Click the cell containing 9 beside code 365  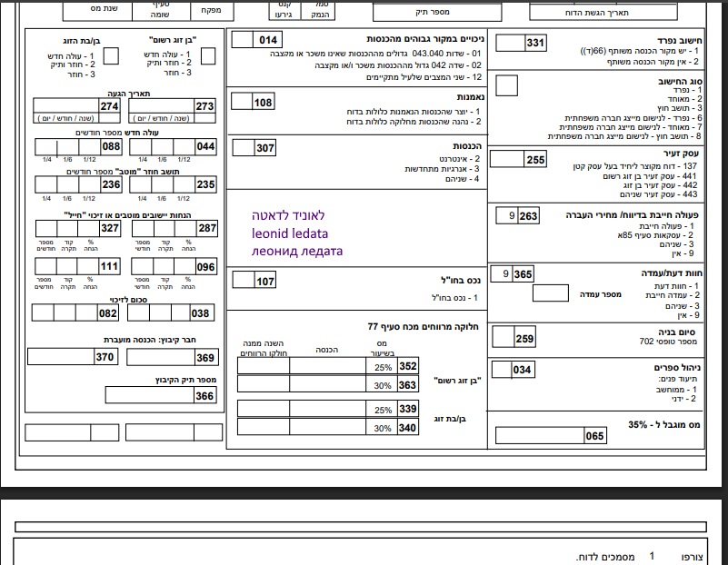pos(502,273)
